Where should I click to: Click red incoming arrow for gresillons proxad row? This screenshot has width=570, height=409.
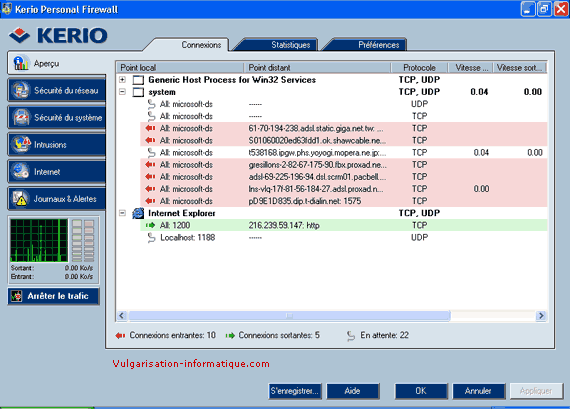click(x=150, y=164)
